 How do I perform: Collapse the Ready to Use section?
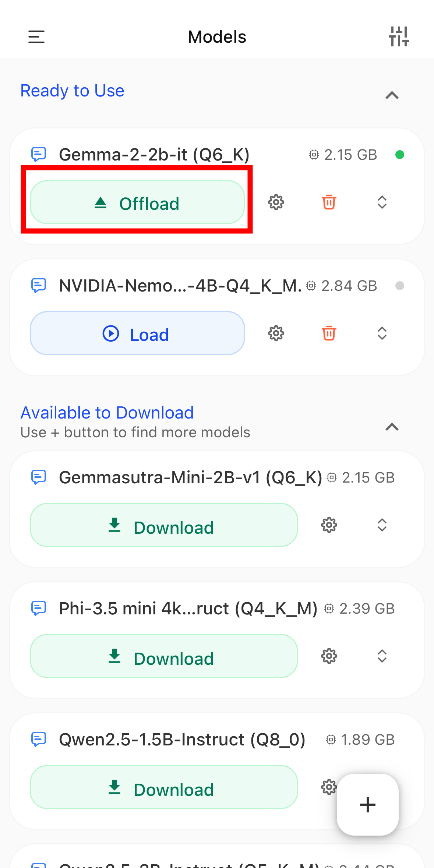point(392,95)
